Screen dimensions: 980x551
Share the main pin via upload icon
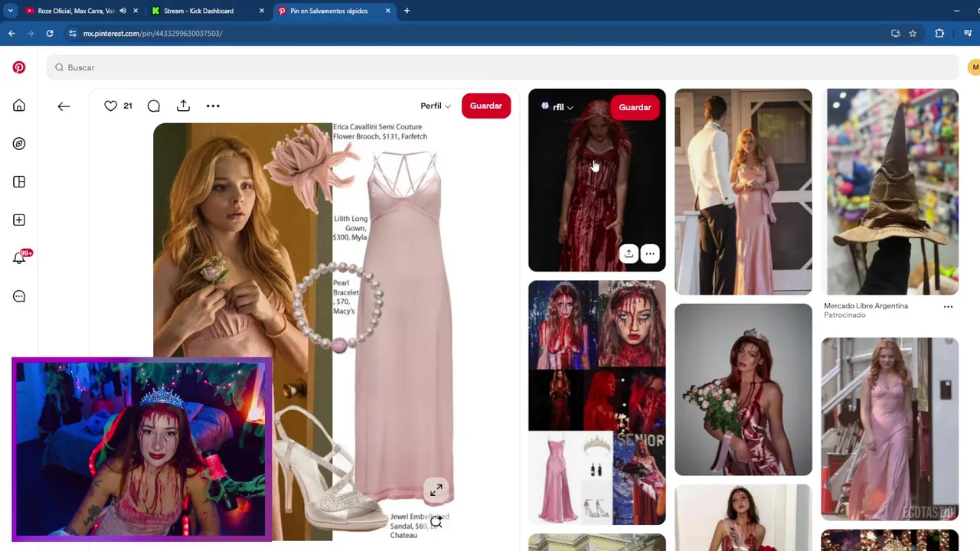point(183,106)
